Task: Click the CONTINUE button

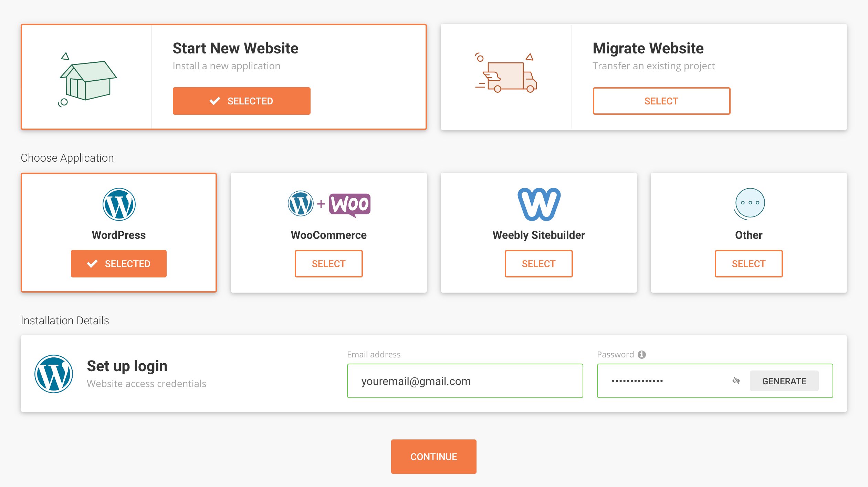Action: (434, 457)
